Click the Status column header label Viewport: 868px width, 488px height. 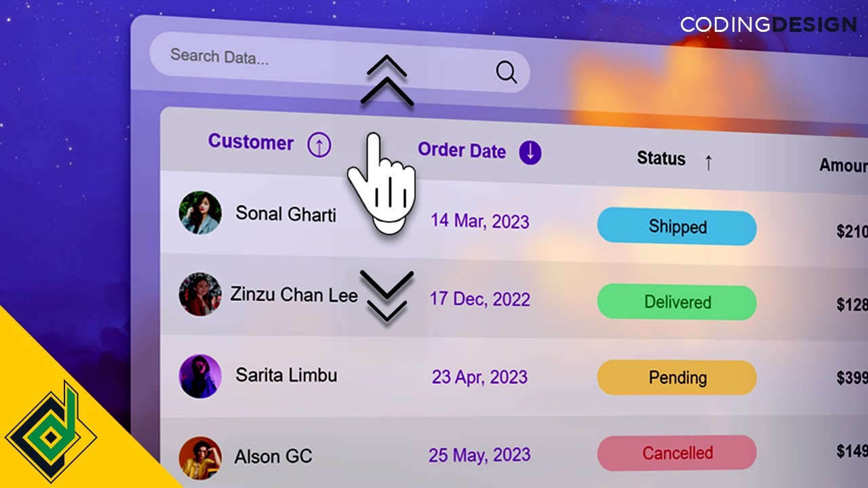pyautogui.click(x=661, y=159)
